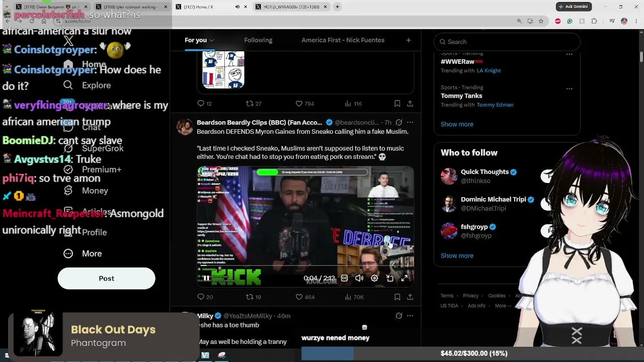Screen dimensions: 644x362
Task: Share the post with 794 likes
Action: (x=410, y=103)
